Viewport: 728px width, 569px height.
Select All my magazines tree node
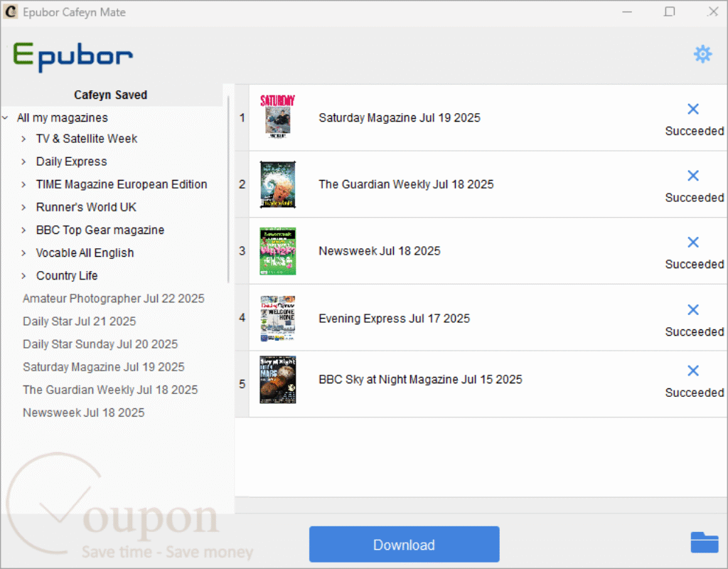(x=63, y=118)
